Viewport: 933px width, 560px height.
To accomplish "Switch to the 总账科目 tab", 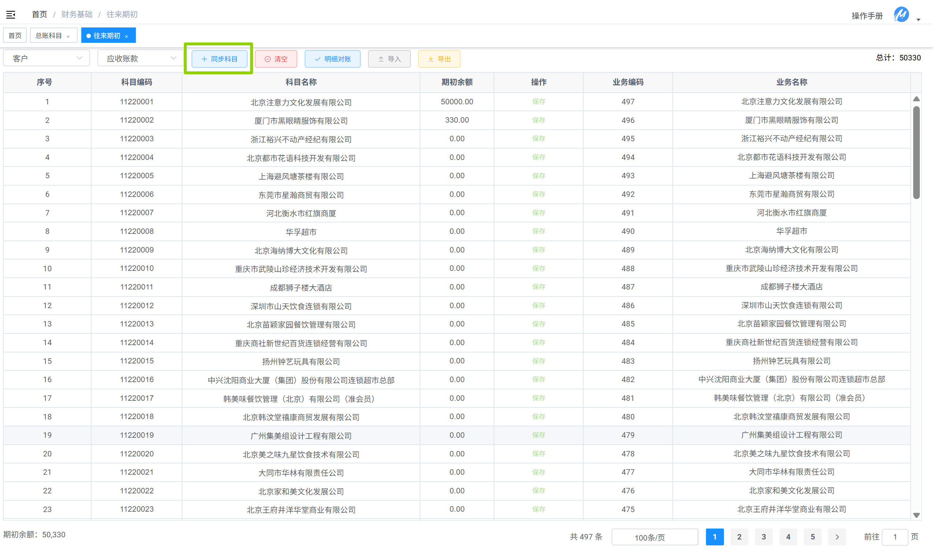I will pos(48,36).
